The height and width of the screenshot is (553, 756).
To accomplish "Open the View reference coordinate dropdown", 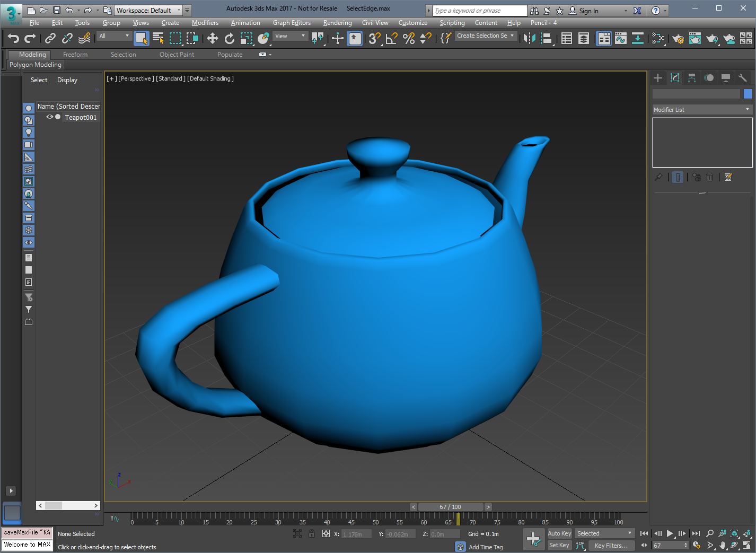I will 290,36.
